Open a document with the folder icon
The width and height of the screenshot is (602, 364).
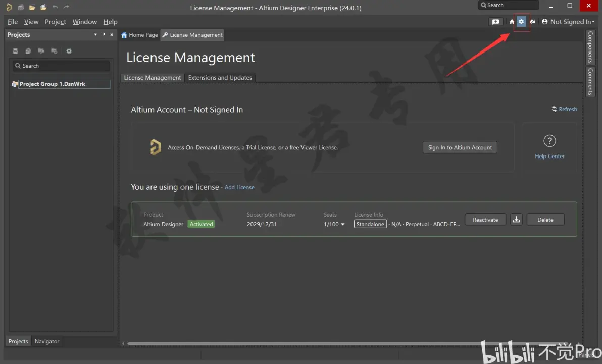(x=32, y=7)
